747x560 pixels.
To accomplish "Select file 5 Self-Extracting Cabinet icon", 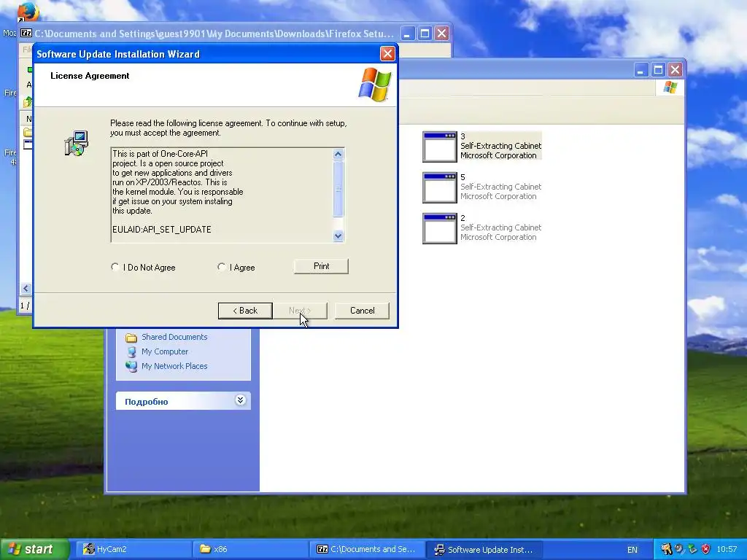I will (440, 187).
